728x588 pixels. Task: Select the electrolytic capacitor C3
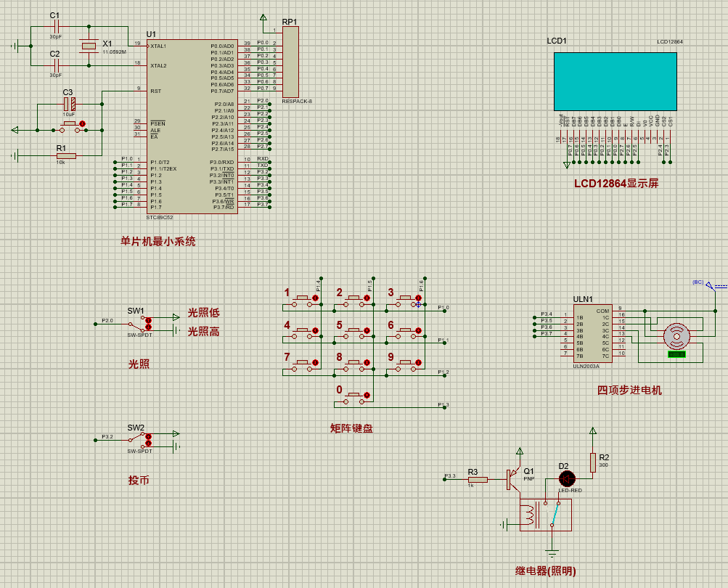70,105
